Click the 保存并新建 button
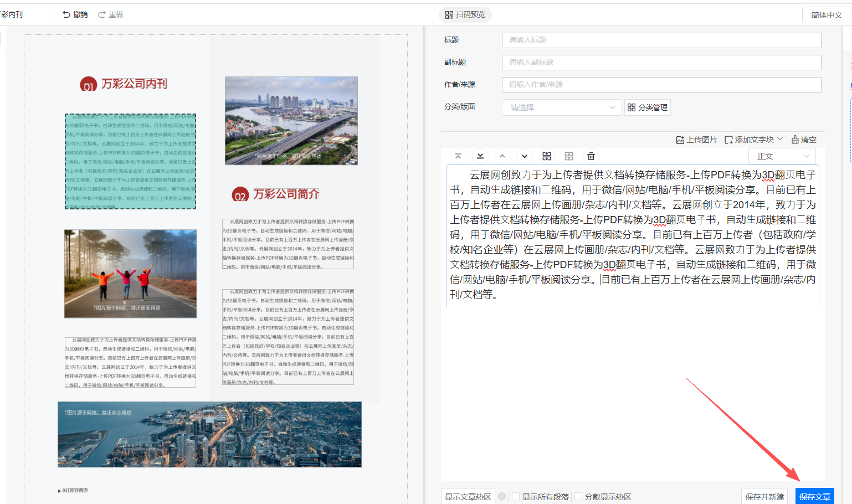Screen dimensions: 852x504 [x=764, y=496]
